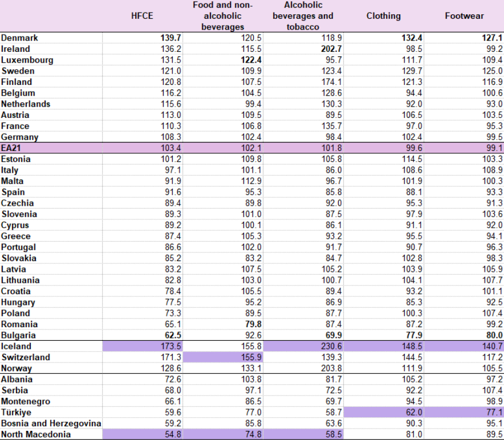Viewport: 504px width, 440px height.
Task: Click the HFCE column header
Action: 142,16
